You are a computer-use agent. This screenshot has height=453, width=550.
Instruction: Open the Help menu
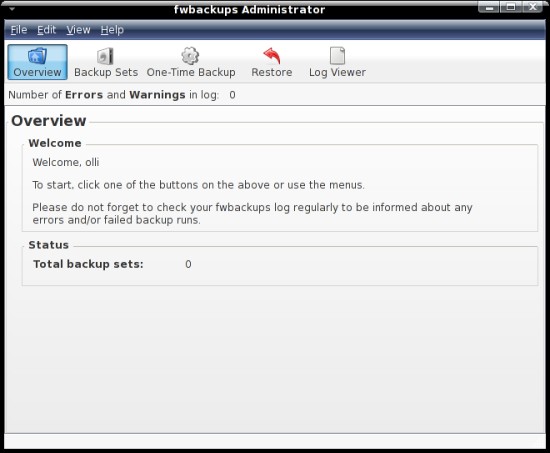pos(112,30)
